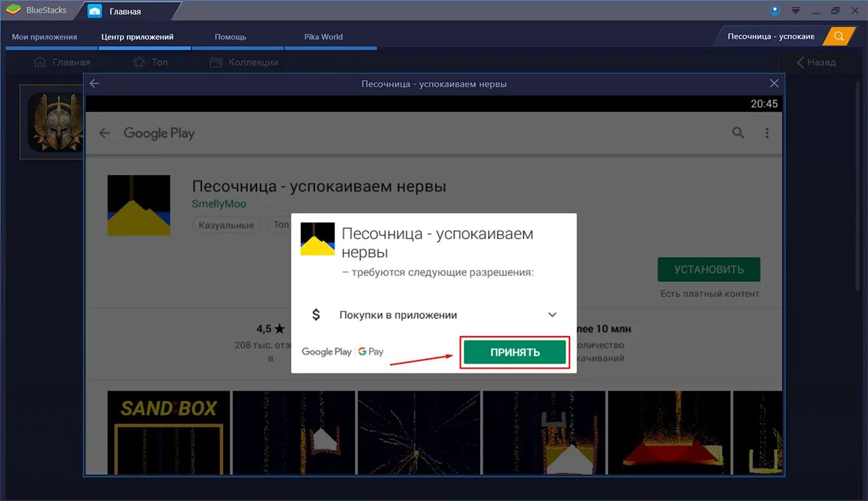
Task: Click the helmet game thumbnail
Action: (x=53, y=122)
